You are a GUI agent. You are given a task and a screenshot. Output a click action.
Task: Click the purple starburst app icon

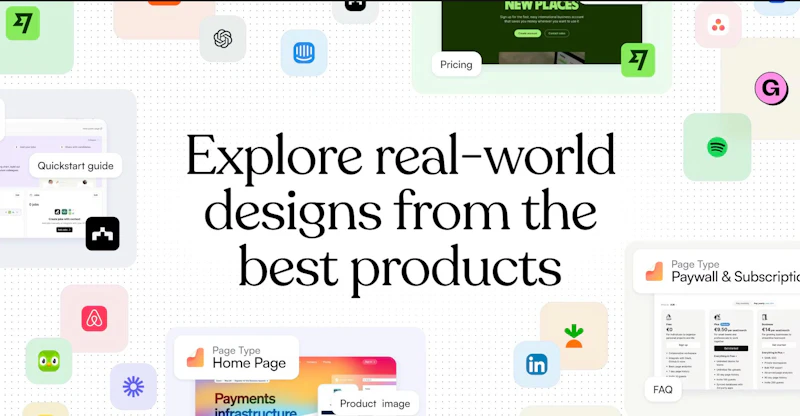pos(133,387)
